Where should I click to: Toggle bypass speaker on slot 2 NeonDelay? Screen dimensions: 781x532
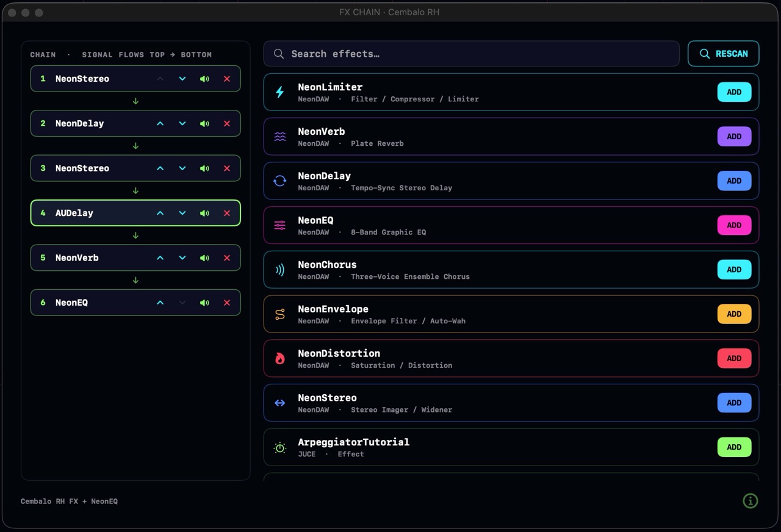point(204,123)
